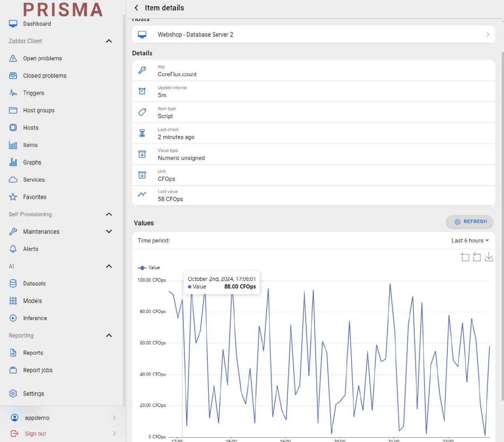
Task: Click the chart zoom reset icon
Action: (477, 257)
